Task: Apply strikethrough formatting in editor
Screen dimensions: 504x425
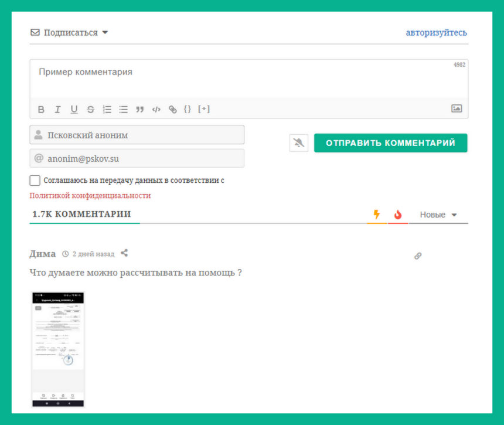Action: click(90, 109)
